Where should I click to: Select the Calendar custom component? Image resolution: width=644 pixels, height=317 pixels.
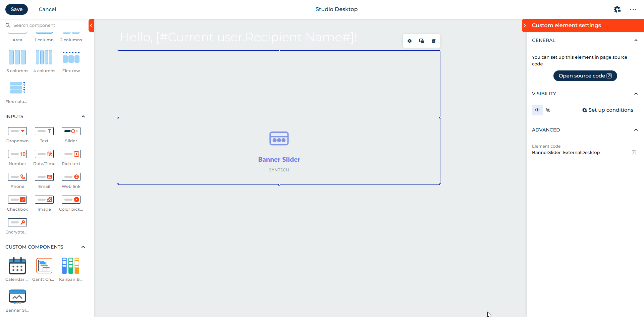pyautogui.click(x=17, y=266)
